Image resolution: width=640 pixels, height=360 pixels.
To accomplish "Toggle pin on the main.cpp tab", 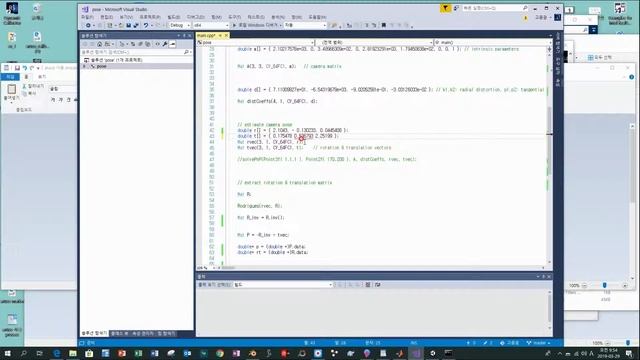I will [x=220, y=36].
